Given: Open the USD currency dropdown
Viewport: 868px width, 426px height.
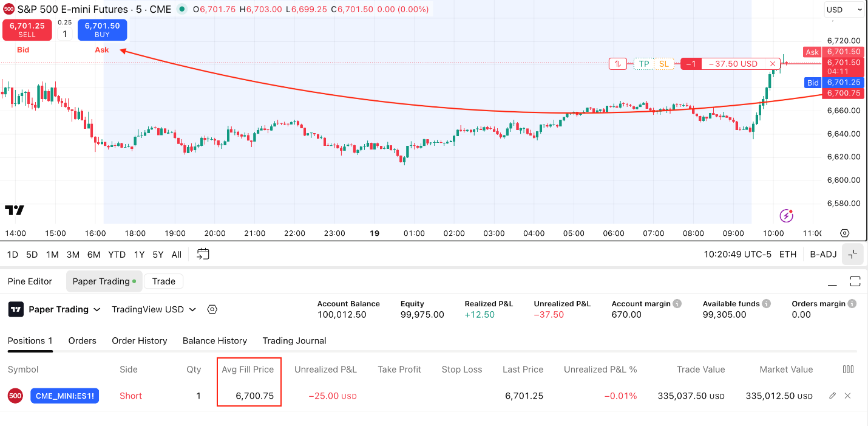Looking at the screenshot, I should click(844, 10).
